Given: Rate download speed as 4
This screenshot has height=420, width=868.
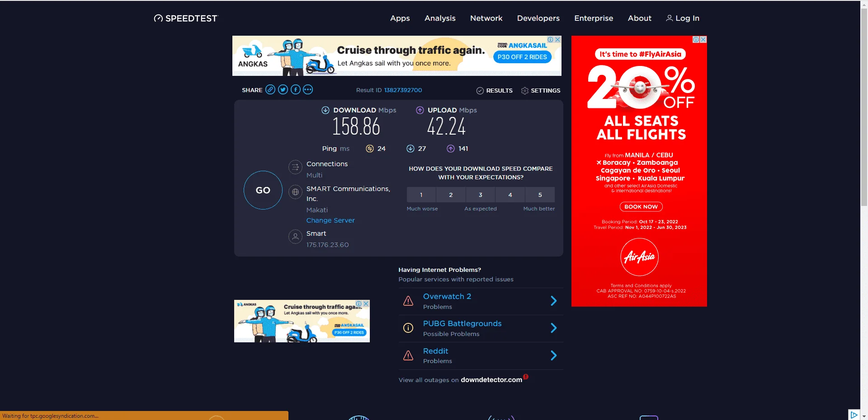Looking at the screenshot, I should click(510, 195).
